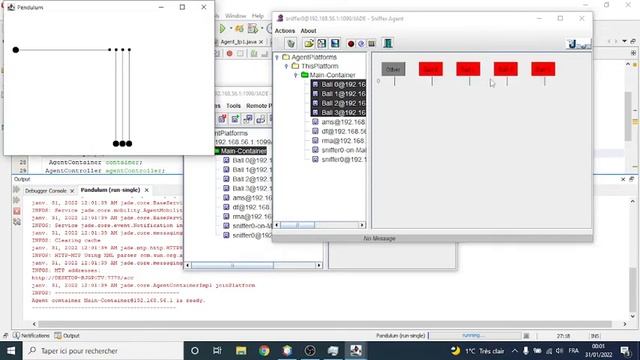Click the green Run Project arrow in NetBeans
This screenshot has height=360, width=640.
[222, 29]
